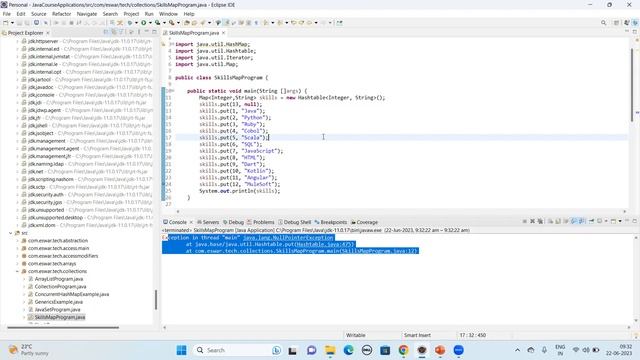The image size is (640, 360).
Task: Open the File menu
Action: click(7, 14)
